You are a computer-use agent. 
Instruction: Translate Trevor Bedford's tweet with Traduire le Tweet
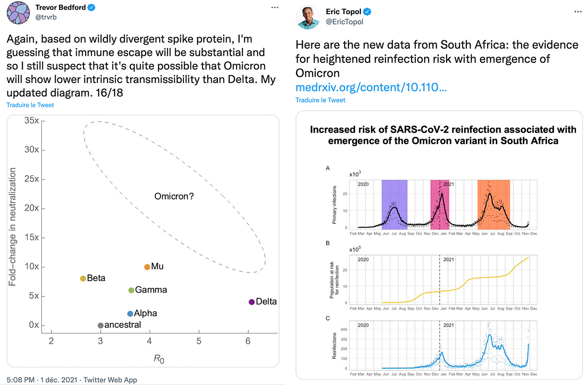(30, 105)
